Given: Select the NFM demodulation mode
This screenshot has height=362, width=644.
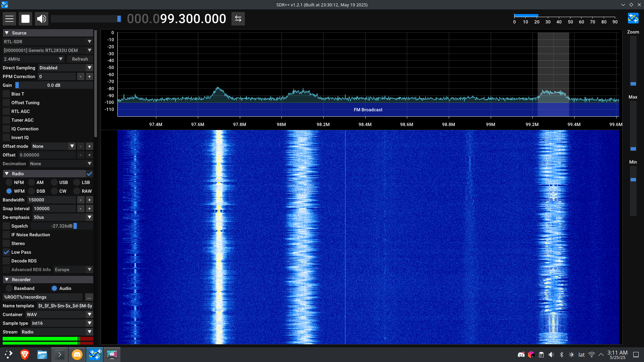Looking at the screenshot, I should point(9,183).
